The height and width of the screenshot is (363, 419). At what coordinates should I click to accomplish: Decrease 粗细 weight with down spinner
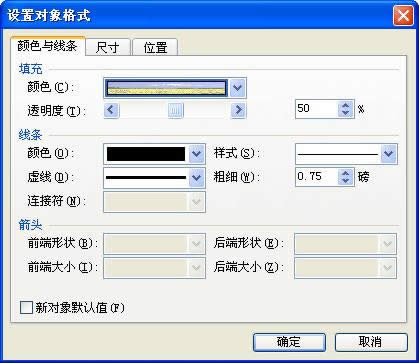(x=346, y=181)
